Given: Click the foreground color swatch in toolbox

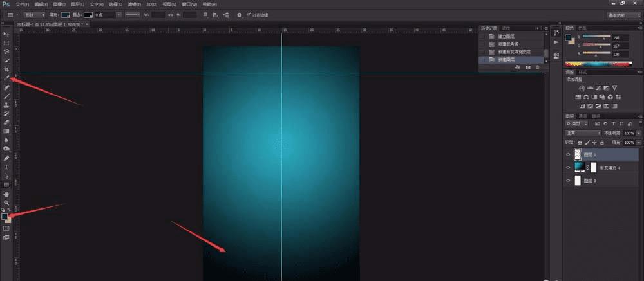Looking at the screenshot, I should pyautogui.click(x=5, y=216).
